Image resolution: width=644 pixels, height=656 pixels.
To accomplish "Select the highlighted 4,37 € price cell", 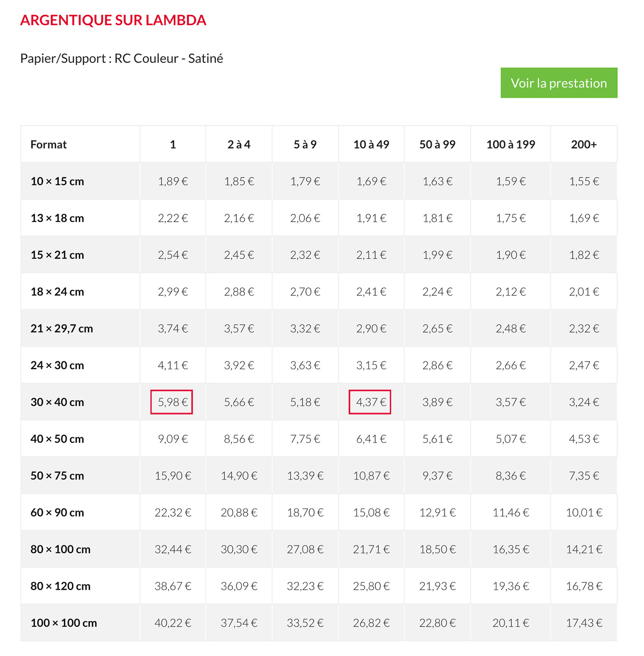I will [370, 402].
